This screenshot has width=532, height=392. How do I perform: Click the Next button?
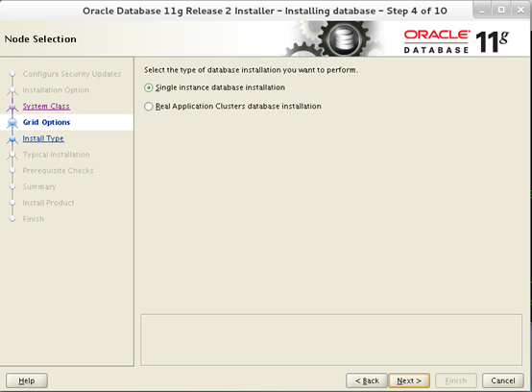coord(409,380)
